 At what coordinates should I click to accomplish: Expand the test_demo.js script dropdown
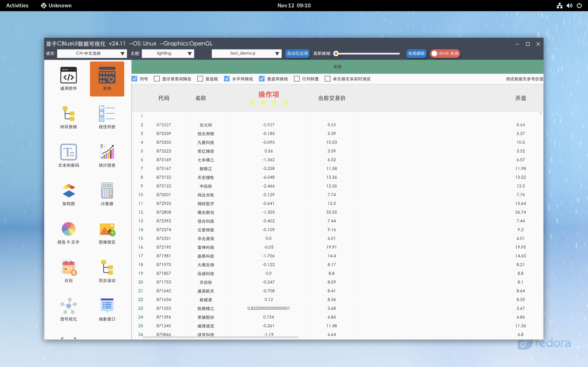click(246, 53)
